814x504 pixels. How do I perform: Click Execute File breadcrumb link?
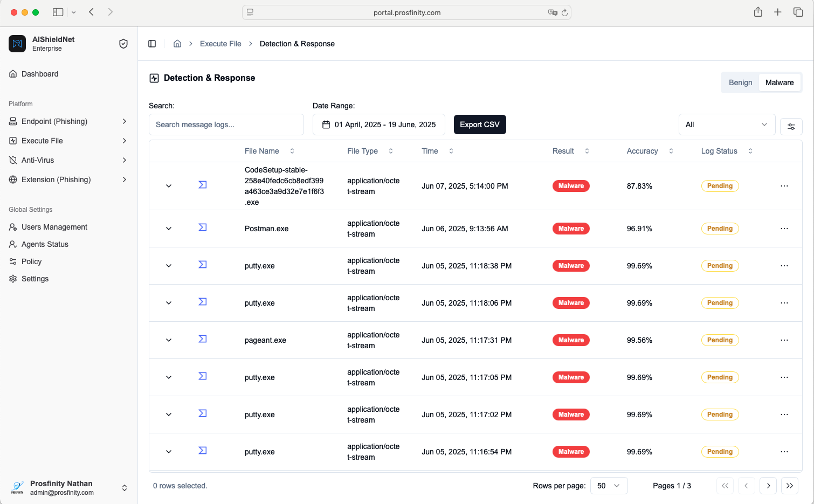tap(220, 44)
